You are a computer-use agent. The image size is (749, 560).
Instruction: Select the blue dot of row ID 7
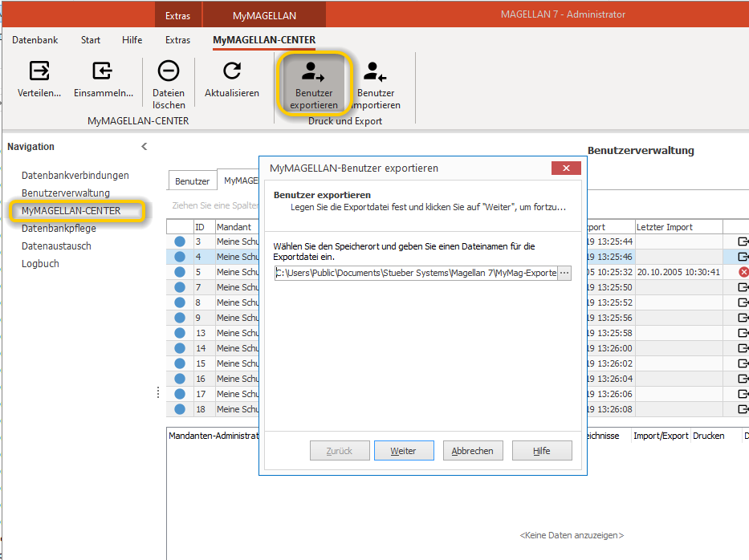point(180,287)
